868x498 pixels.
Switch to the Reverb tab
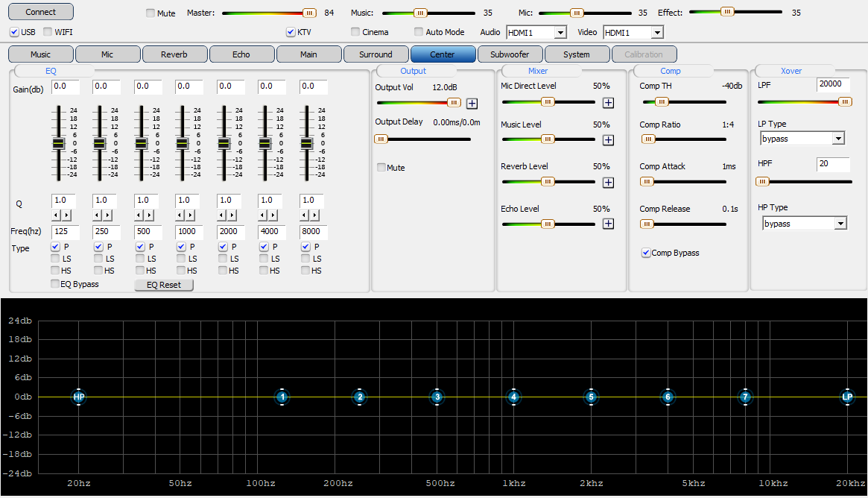[174, 54]
